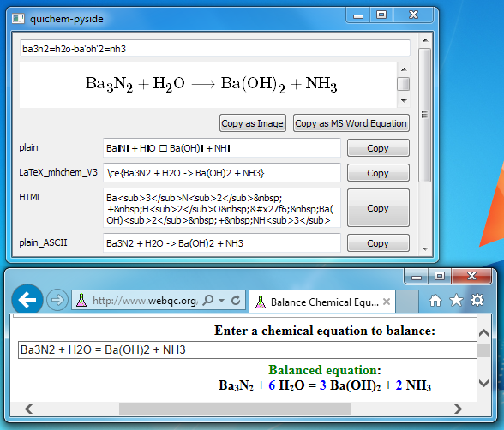Click the browser Back arrow button
Screen dimensions: 504x430
(27, 300)
